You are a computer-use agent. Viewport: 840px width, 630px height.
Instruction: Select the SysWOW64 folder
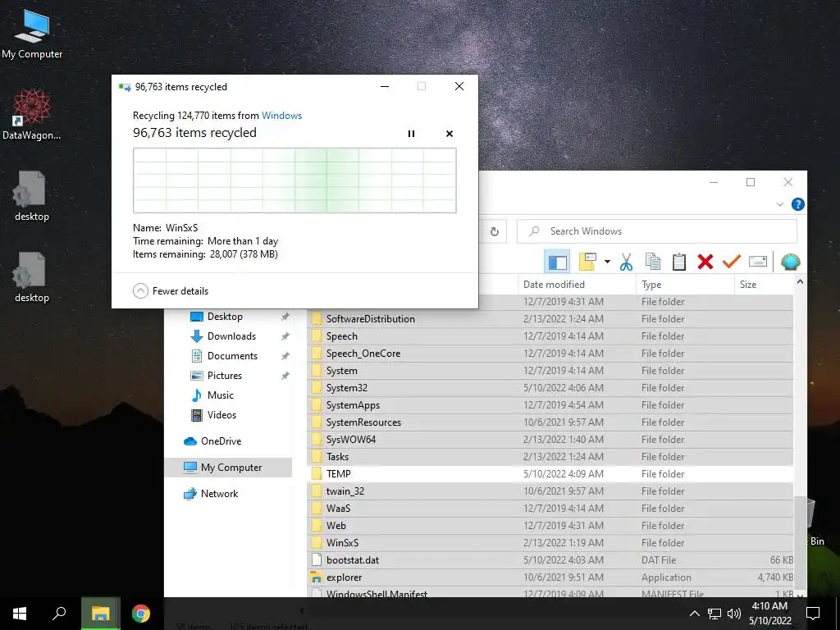tap(551, 440)
